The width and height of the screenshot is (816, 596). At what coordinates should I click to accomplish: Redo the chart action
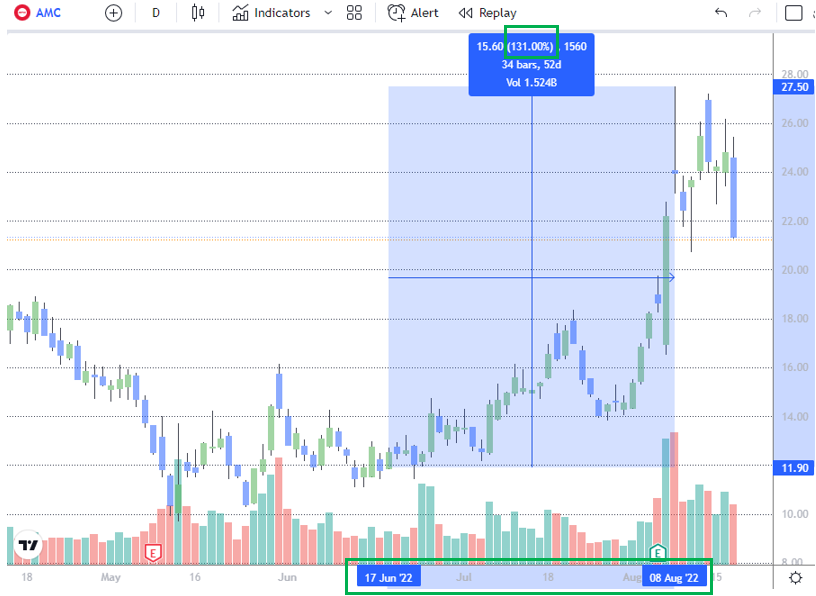tap(755, 13)
